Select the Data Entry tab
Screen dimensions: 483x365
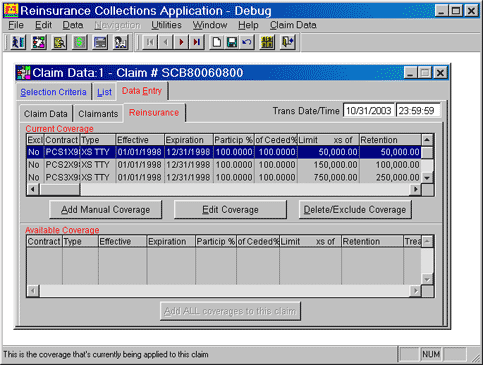(142, 91)
